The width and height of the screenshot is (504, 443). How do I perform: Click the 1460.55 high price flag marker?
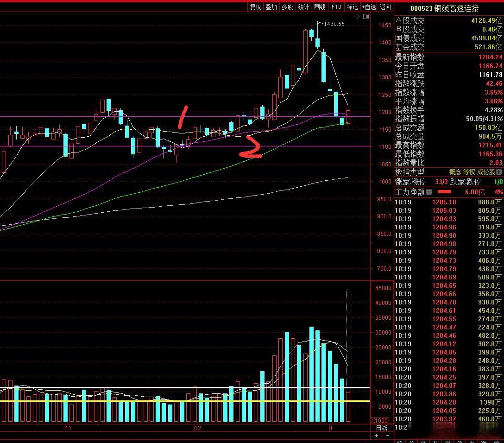tap(334, 24)
